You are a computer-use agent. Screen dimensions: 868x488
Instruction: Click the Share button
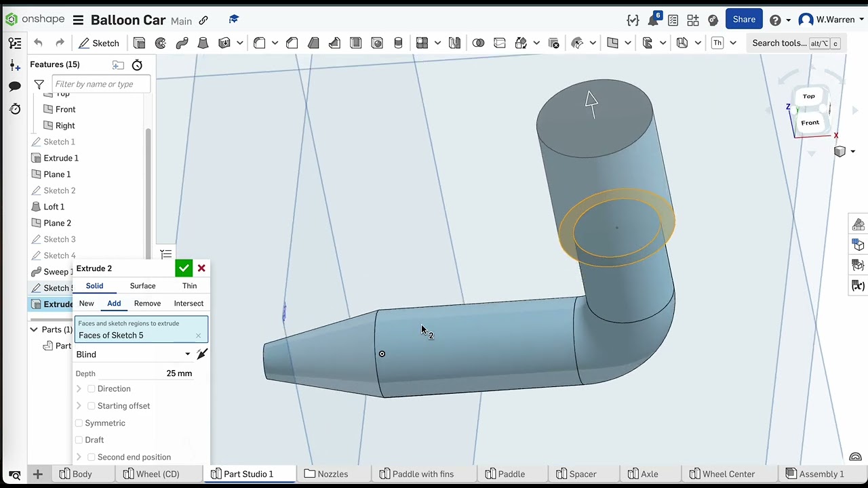[x=743, y=20]
